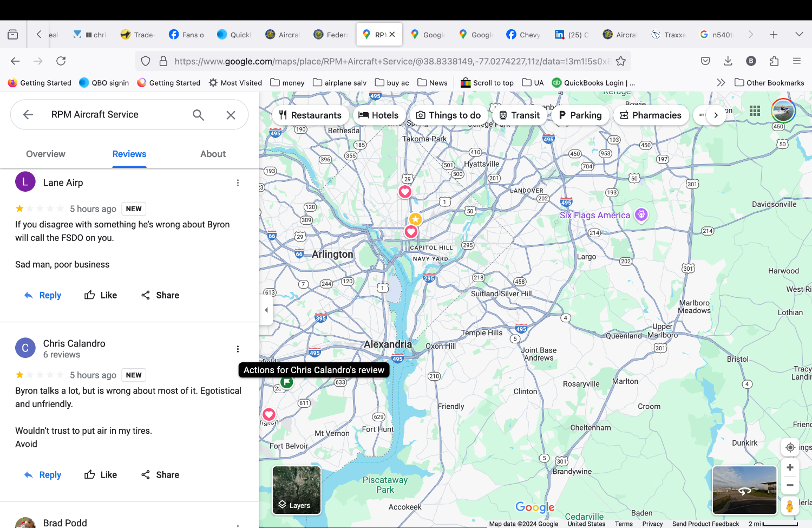Image resolution: width=812 pixels, height=528 pixels.
Task: Clear the RPM Aircraft Service search
Action: pyautogui.click(x=231, y=115)
